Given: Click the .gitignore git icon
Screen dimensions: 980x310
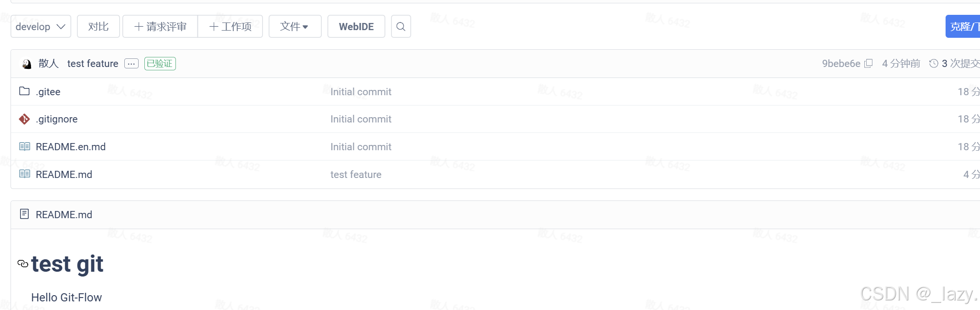Looking at the screenshot, I should 24,119.
